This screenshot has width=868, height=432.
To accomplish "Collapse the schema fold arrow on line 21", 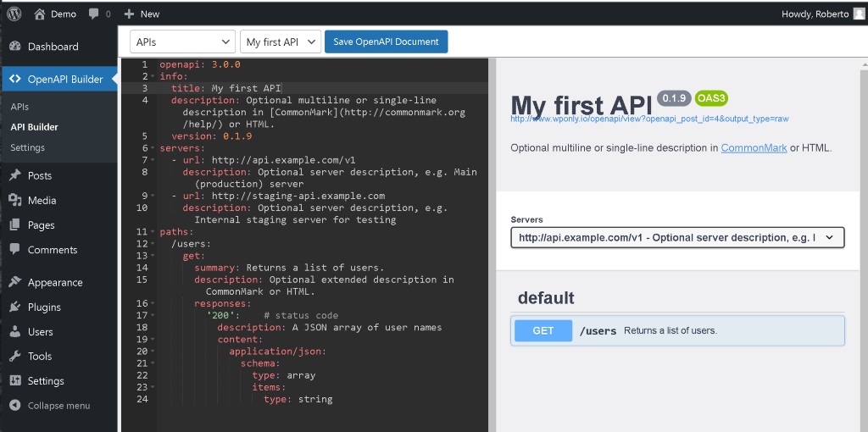I will pyautogui.click(x=153, y=363).
